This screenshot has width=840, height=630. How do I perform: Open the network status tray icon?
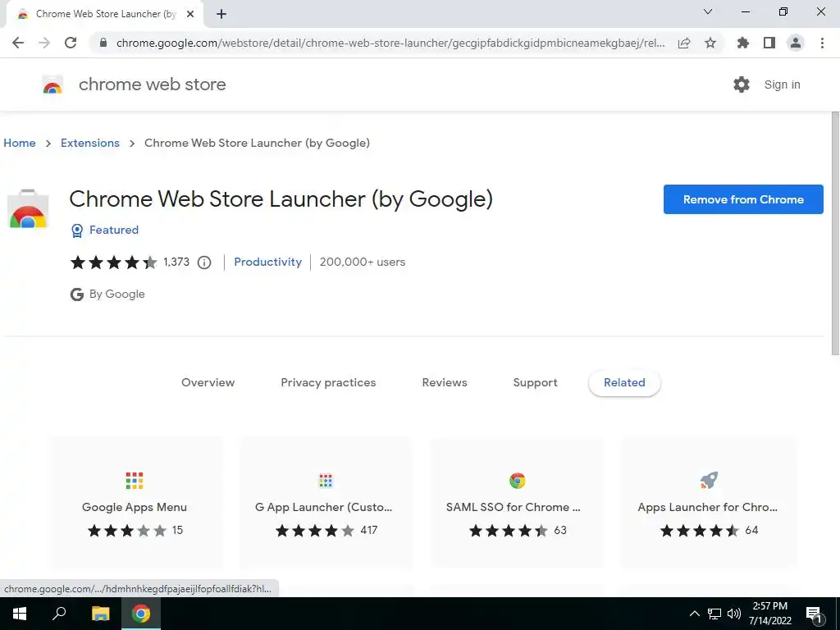[714, 614]
